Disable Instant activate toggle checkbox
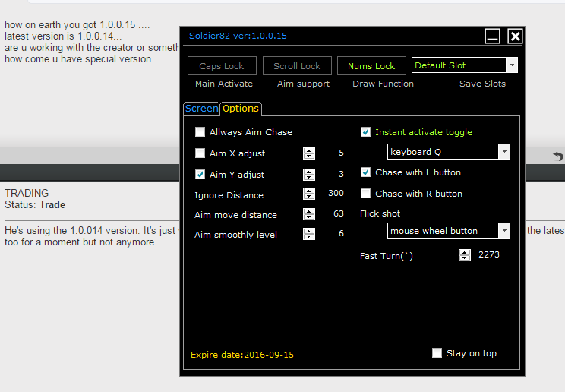The height and width of the screenshot is (392, 565). click(x=365, y=132)
